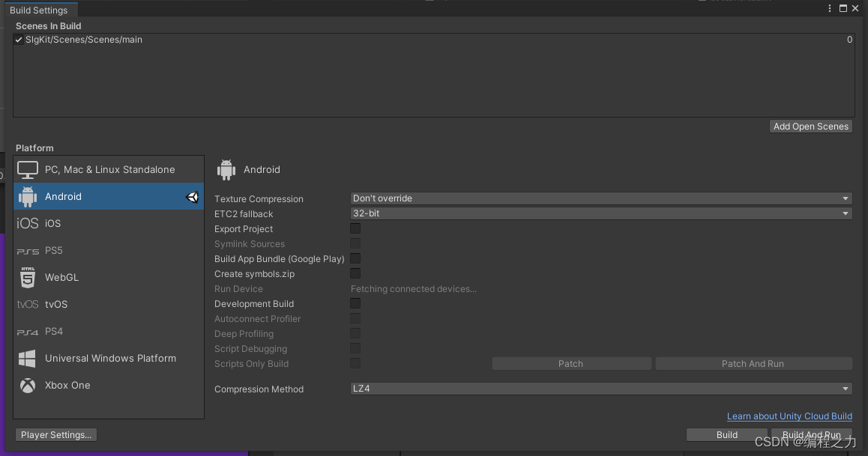
Task: Click the Android robot icon in platform list
Action: [x=28, y=197]
